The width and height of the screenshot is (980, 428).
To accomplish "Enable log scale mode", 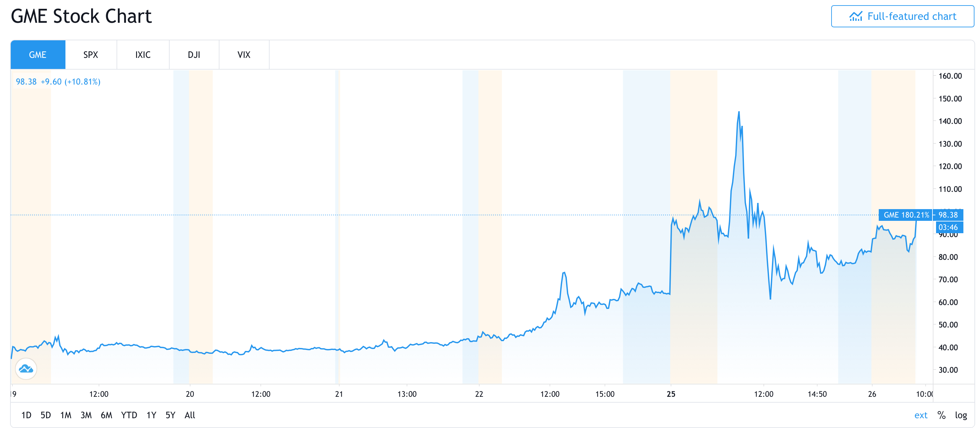I will coord(960,415).
